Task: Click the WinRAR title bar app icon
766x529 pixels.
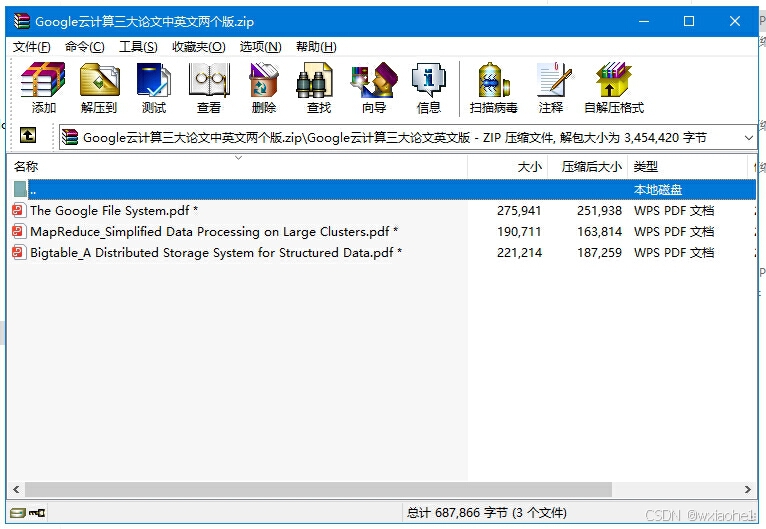Action: [x=22, y=21]
